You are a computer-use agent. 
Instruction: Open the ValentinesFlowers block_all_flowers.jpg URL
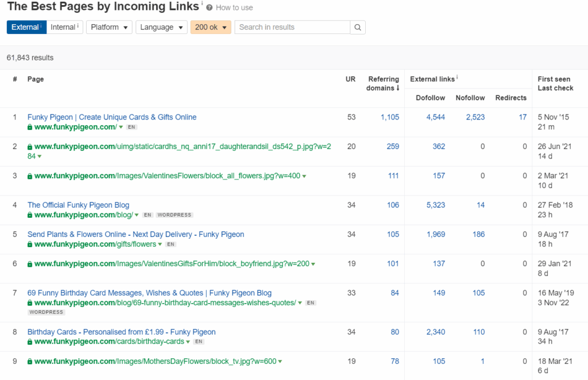pos(167,176)
